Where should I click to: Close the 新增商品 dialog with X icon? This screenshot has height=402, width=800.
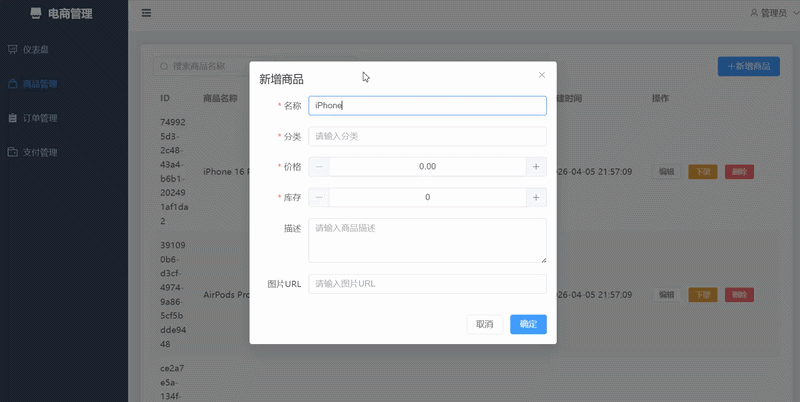(x=542, y=75)
